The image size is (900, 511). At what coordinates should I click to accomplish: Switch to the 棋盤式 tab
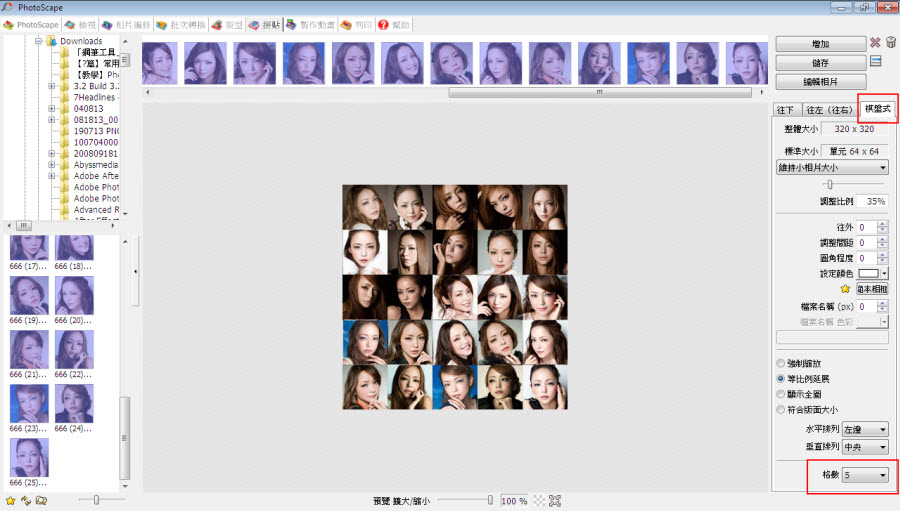point(877,109)
